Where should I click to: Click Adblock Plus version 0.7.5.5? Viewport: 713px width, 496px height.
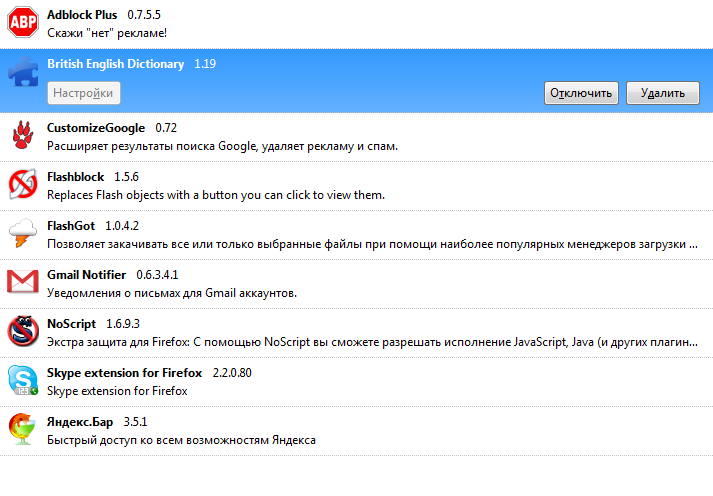144,15
